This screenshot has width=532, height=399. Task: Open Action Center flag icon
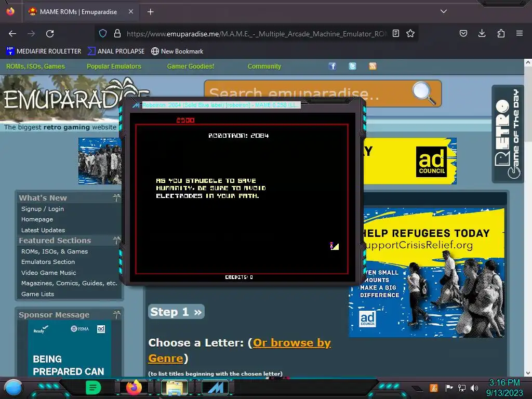point(449,388)
